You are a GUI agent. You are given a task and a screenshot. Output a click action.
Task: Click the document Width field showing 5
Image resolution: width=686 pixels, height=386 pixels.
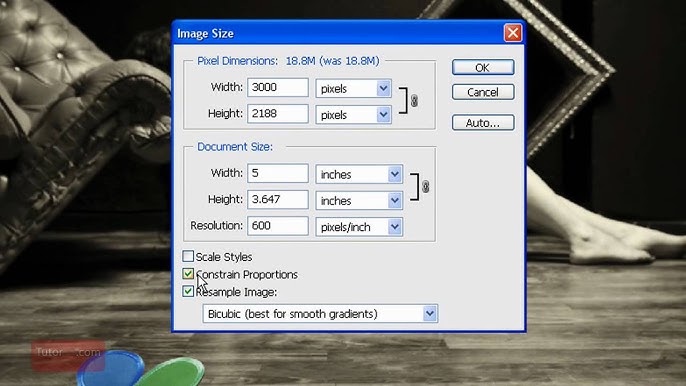[x=278, y=173]
